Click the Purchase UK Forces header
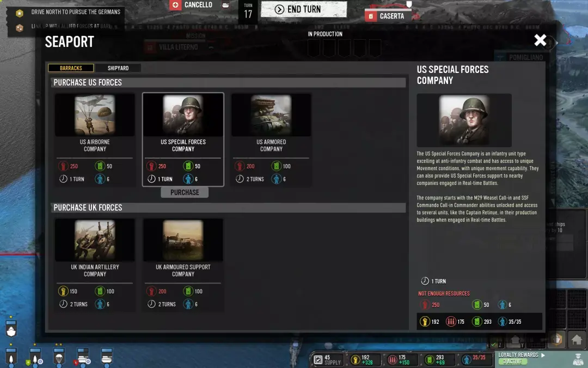Viewport: 588px width, 368px height. 228,208
